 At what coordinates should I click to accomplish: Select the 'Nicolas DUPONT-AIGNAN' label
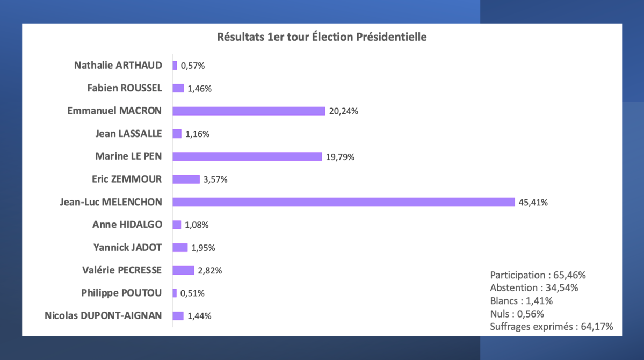tap(103, 315)
